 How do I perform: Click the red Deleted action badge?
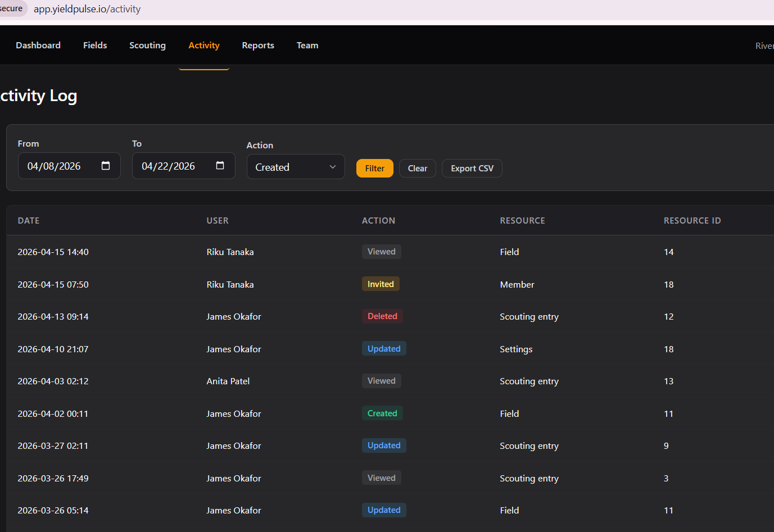pos(382,316)
